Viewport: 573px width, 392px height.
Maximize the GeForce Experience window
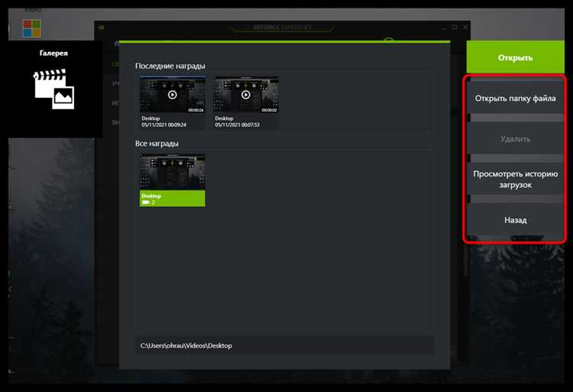(x=455, y=27)
